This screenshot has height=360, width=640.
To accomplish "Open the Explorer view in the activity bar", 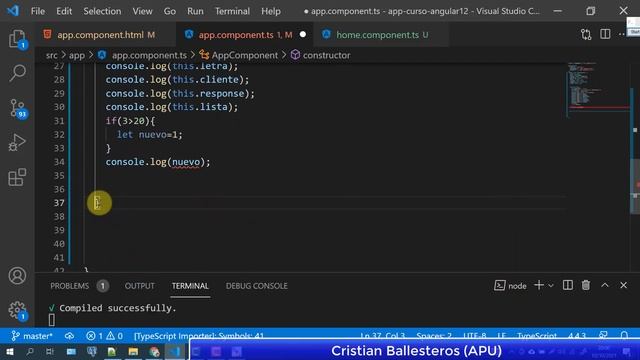I will click(x=17, y=39).
